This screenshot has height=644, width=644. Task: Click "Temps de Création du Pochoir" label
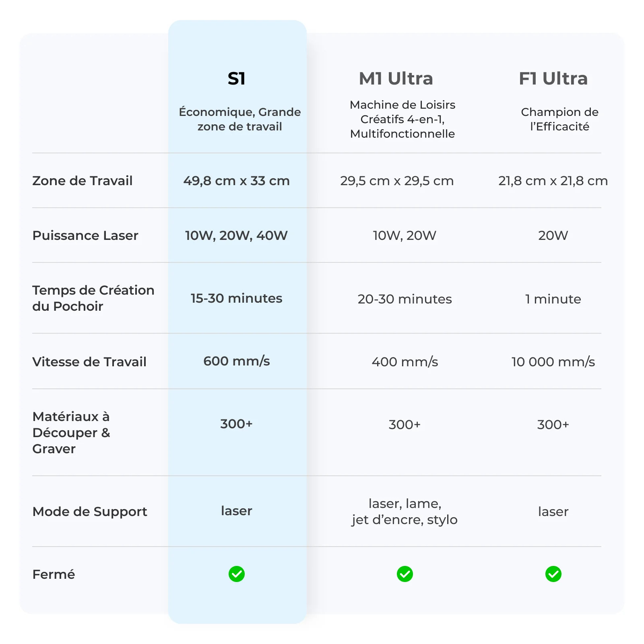click(93, 298)
